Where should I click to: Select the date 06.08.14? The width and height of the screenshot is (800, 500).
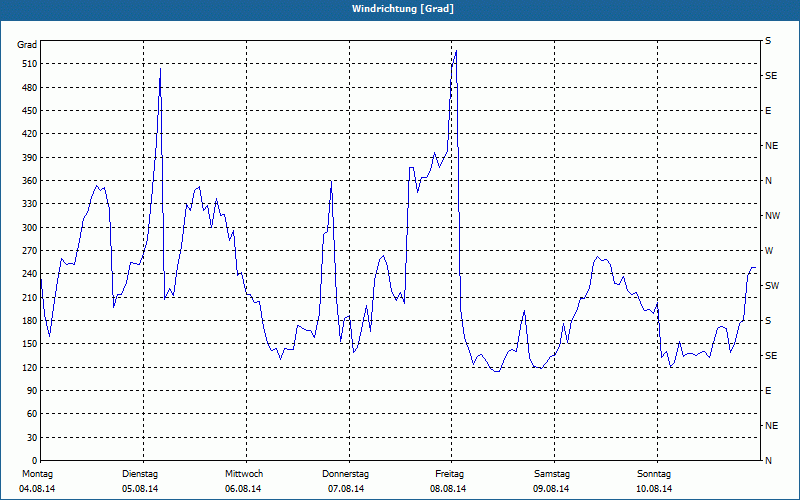243,489
